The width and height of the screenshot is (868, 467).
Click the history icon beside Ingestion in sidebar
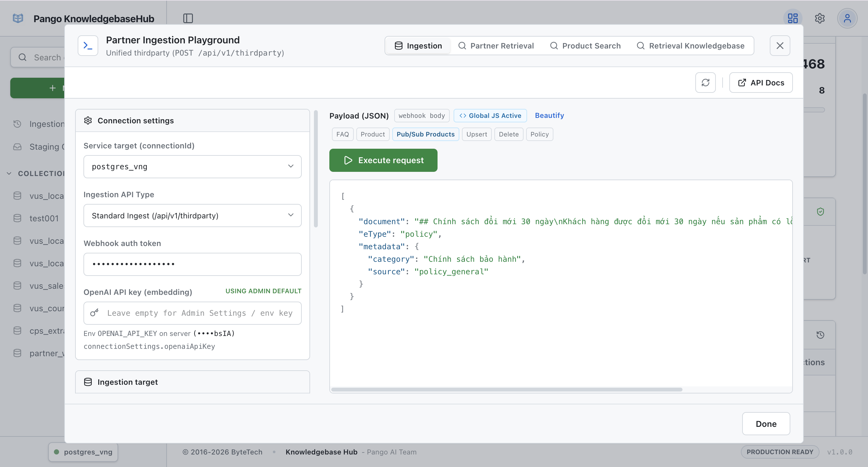[17, 124]
